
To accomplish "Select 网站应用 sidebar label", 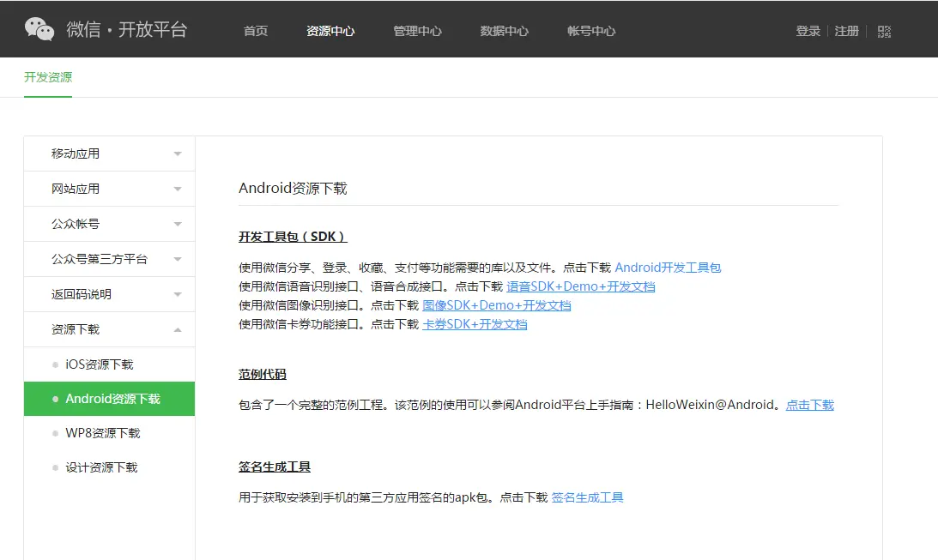I will tap(76, 189).
